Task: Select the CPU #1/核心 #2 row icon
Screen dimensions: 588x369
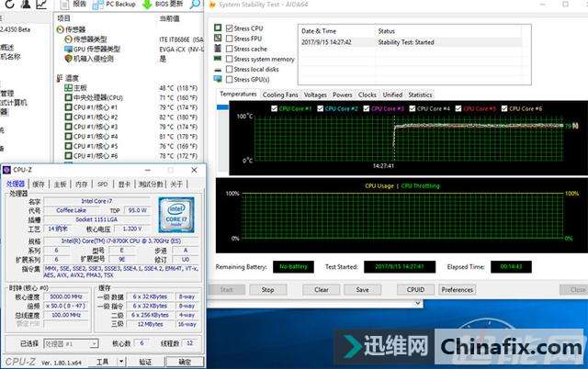Action: pos(68,117)
